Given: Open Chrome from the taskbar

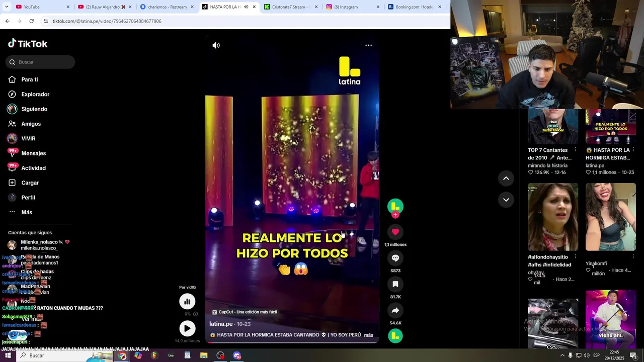Looking at the screenshot, I should [123, 355].
